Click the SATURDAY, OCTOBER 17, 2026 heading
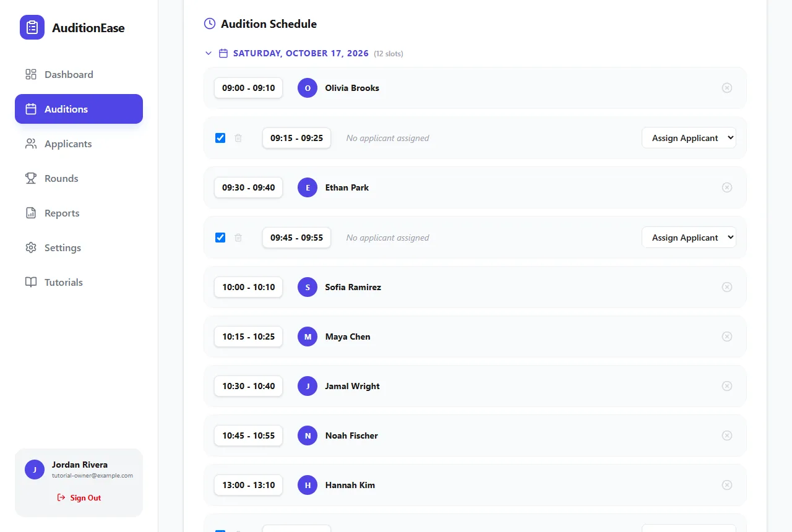Screen dimensions: 792x532 [301, 54]
